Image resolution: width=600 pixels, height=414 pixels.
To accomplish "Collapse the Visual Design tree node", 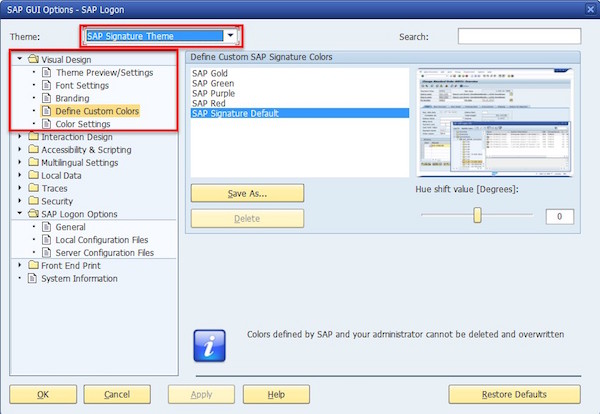I will pyautogui.click(x=20, y=59).
